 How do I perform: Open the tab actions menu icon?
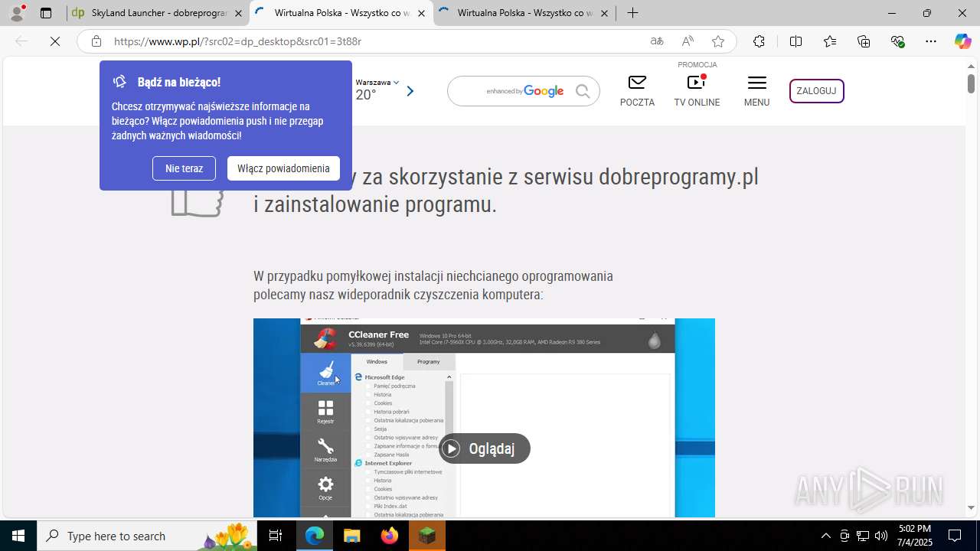point(46,13)
